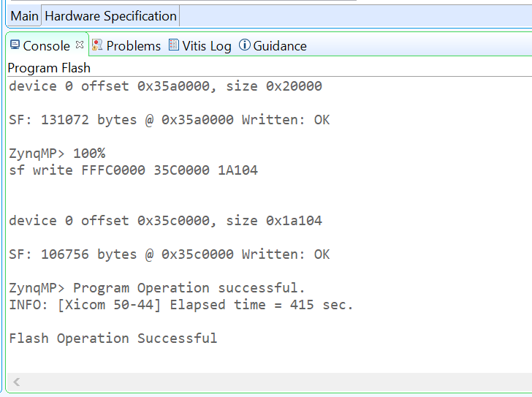Click the 'Program Operation successful' line
The height and width of the screenshot is (397, 532).
coord(156,288)
